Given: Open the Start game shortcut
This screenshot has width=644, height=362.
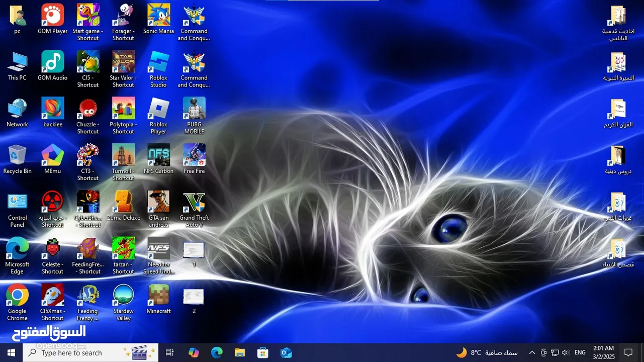Looking at the screenshot, I should [x=87, y=23].
